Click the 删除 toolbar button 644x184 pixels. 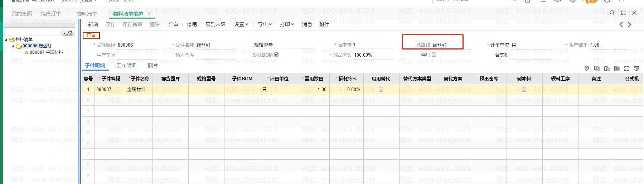tap(155, 24)
